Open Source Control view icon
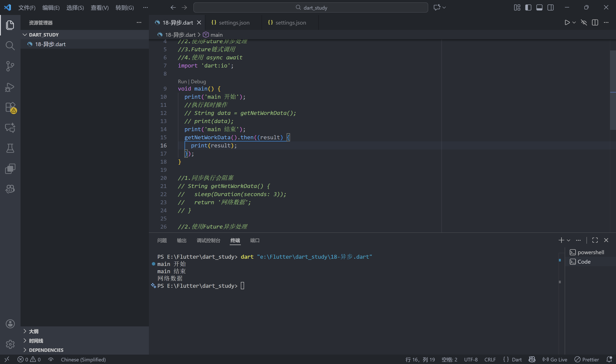The height and width of the screenshot is (364, 616). point(10,66)
